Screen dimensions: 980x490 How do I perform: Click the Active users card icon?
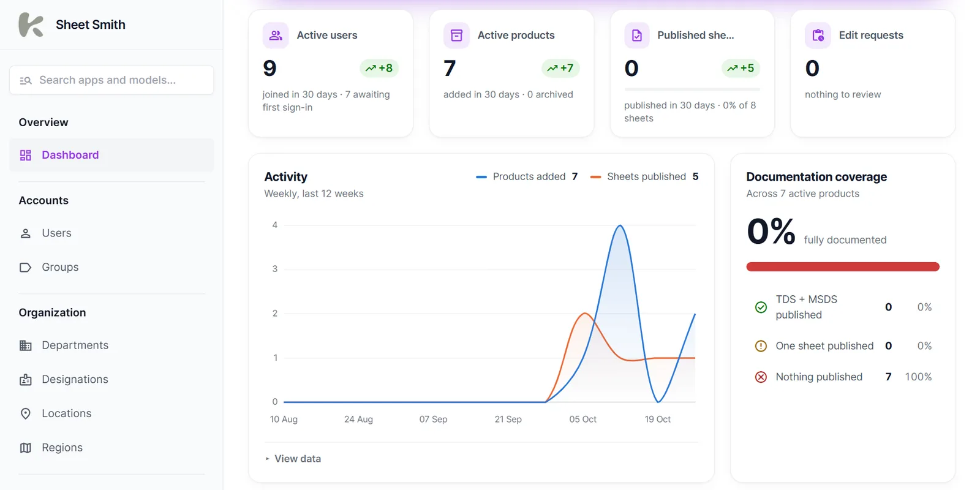coord(276,36)
